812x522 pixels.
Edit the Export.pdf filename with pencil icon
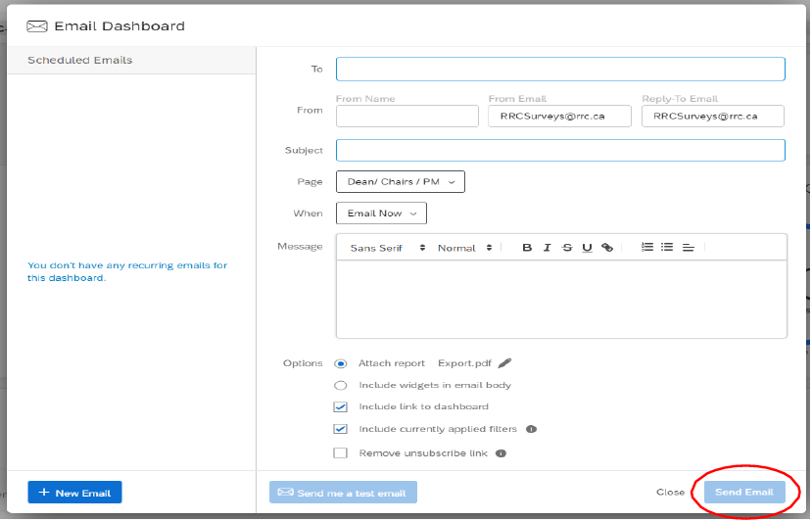[505, 363]
